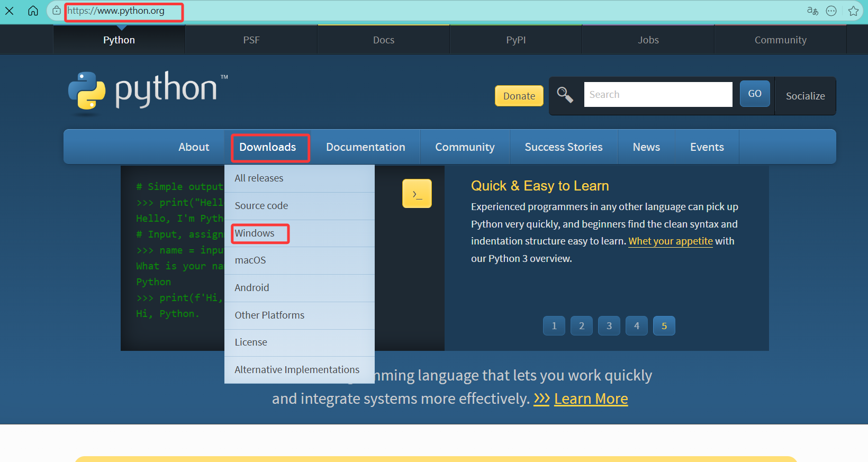This screenshot has width=868, height=462.
Task: Open the Success Stories navigation menu
Action: 564,147
